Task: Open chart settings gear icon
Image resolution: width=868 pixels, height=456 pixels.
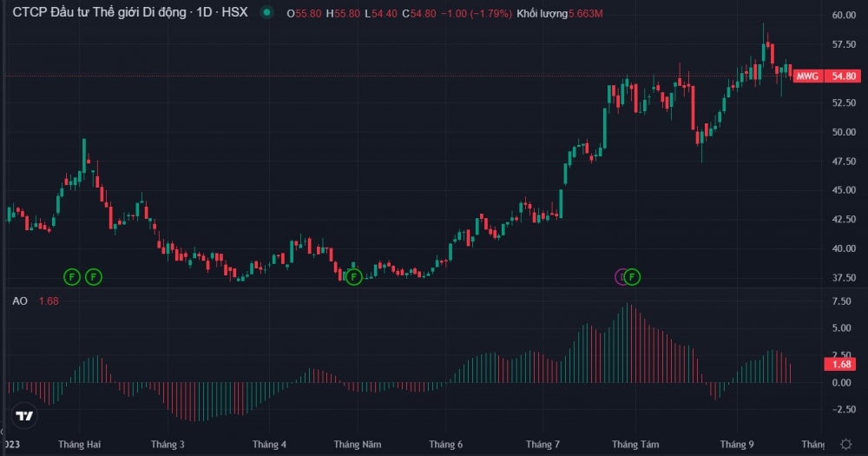Action: (845, 444)
